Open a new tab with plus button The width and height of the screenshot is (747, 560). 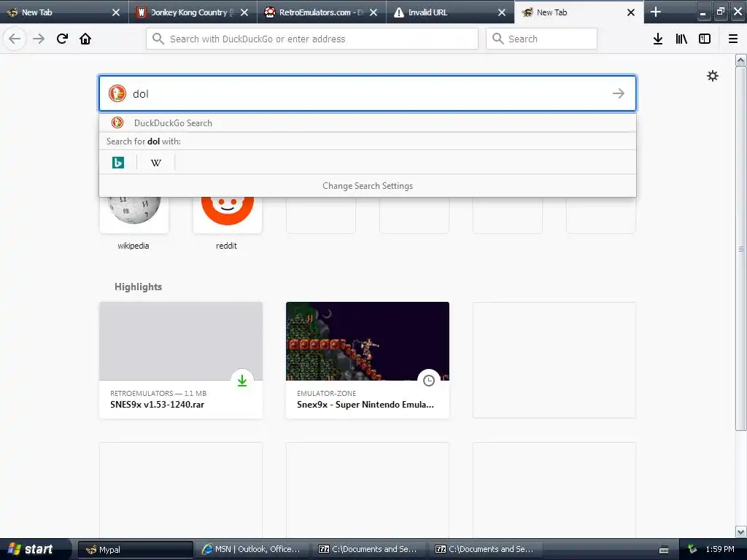(656, 12)
